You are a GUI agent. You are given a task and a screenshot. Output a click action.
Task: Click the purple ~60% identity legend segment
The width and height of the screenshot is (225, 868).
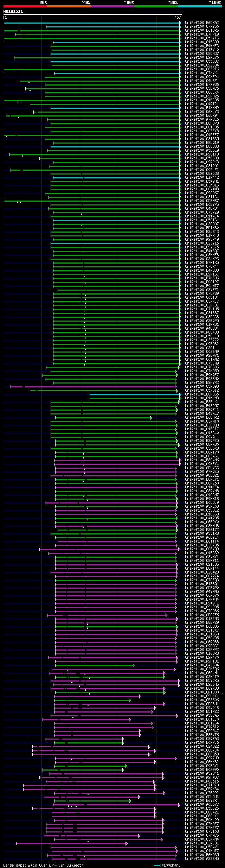pyautogui.click(x=112, y=6)
